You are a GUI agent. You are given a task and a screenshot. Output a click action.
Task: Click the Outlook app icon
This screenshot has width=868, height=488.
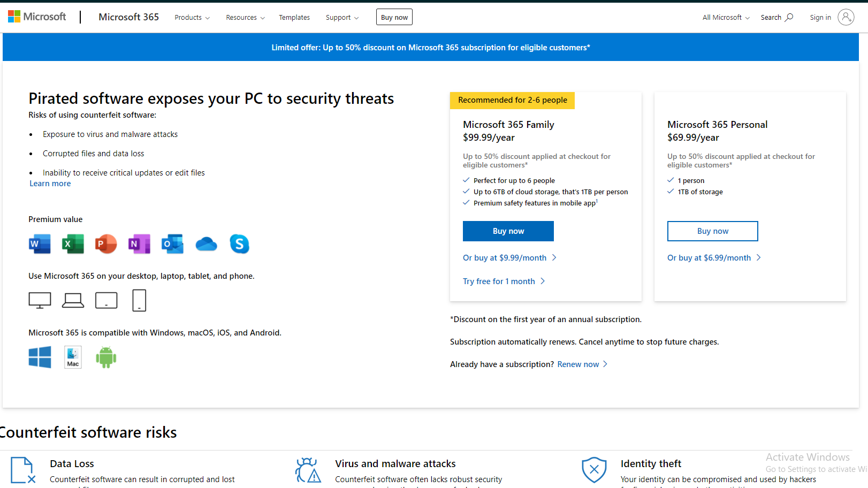[172, 244]
